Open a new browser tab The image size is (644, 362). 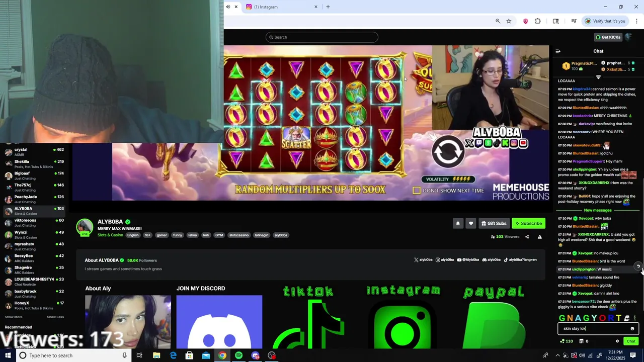(x=328, y=7)
